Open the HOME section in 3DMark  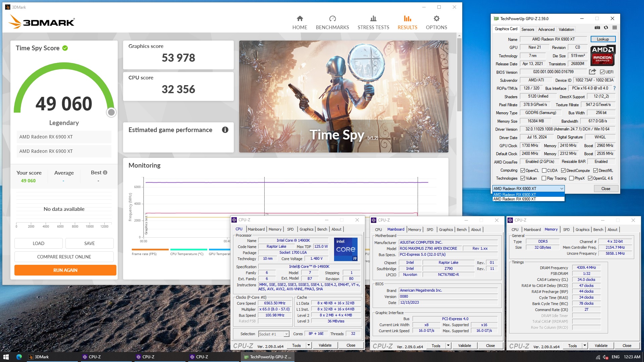300,23
